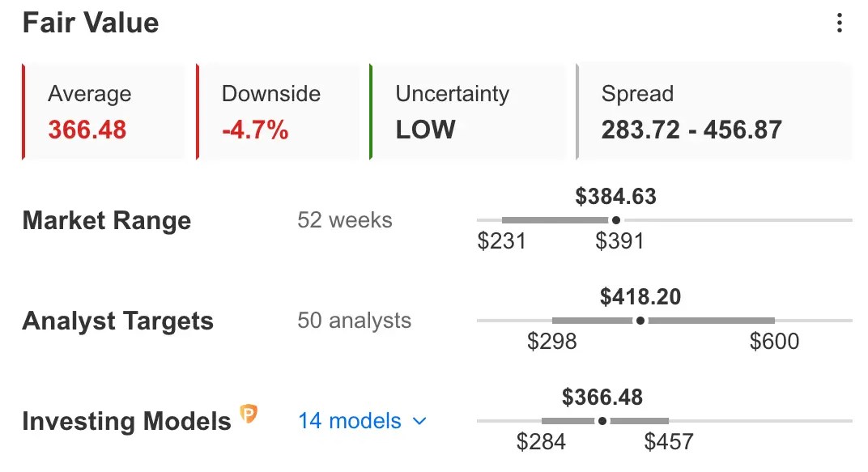
Task: Click the Investing Models label
Action: [127, 421]
